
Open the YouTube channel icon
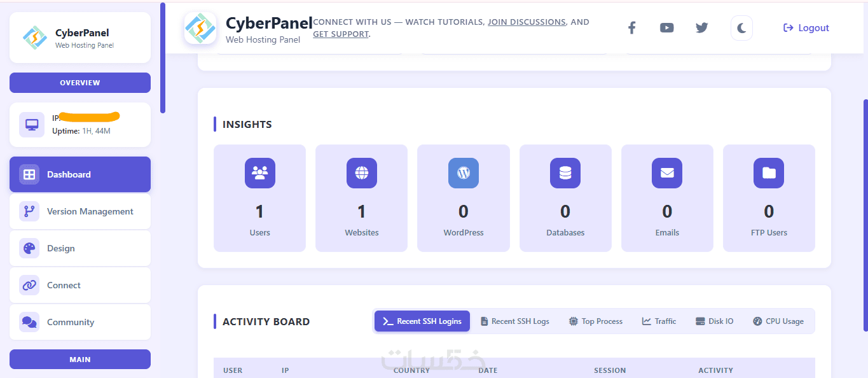click(x=666, y=28)
